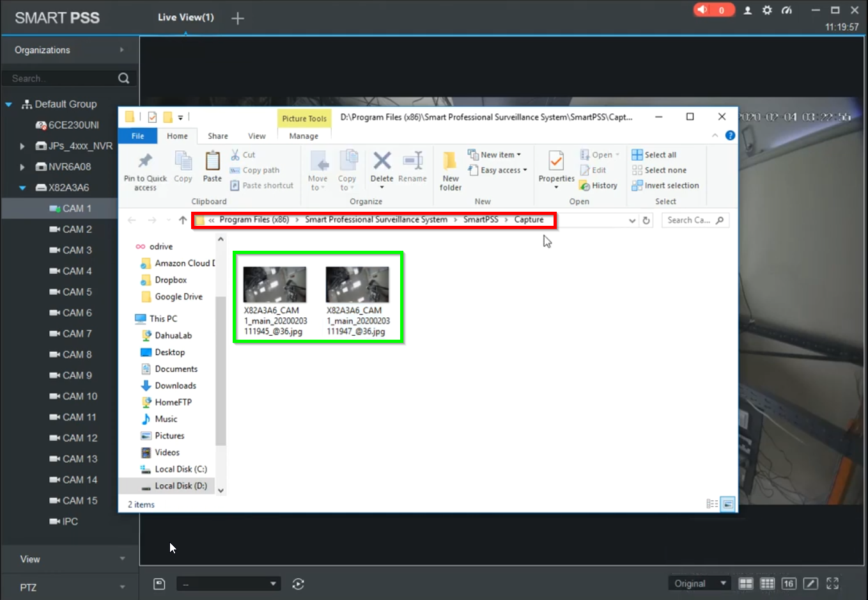The image size is (868, 600).
Task: Click the user account icon
Action: click(747, 10)
